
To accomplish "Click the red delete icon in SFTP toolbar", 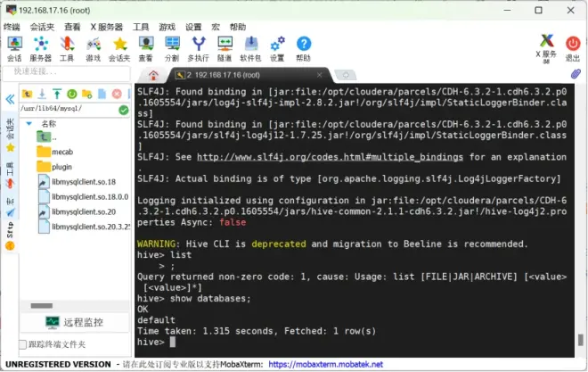I will (x=117, y=94).
